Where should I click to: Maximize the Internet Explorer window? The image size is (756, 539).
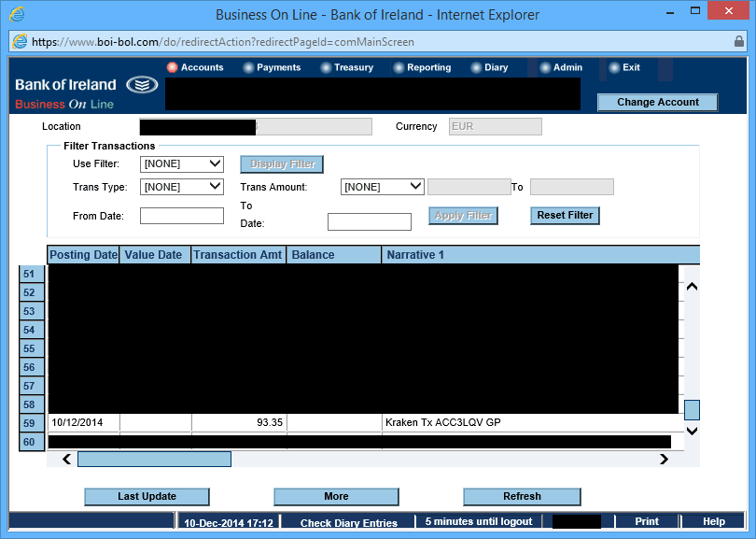[695, 10]
